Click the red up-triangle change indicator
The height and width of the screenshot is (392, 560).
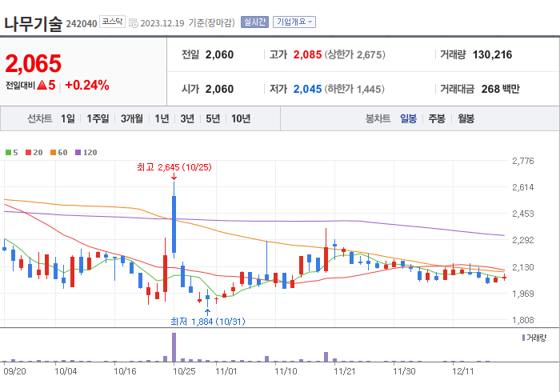pos(42,85)
